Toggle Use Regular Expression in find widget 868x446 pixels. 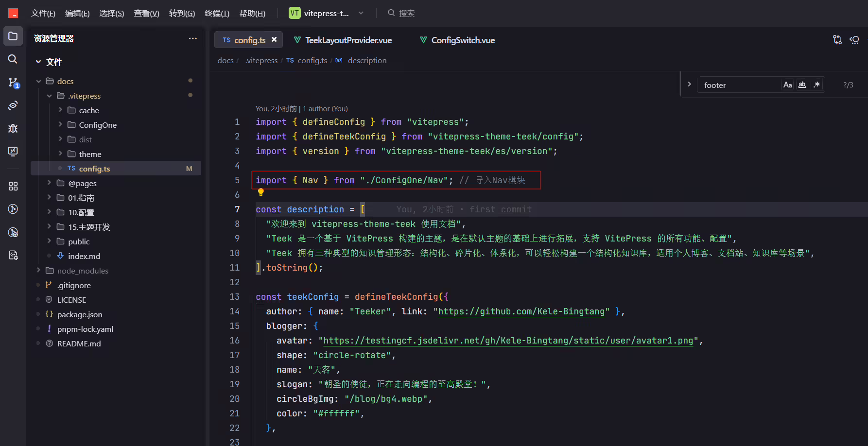click(x=817, y=85)
